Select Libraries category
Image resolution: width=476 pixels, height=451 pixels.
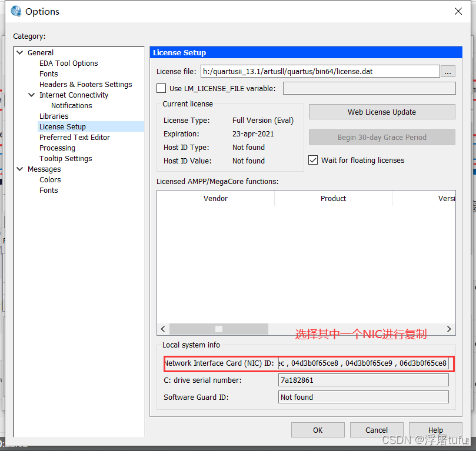pyautogui.click(x=54, y=116)
